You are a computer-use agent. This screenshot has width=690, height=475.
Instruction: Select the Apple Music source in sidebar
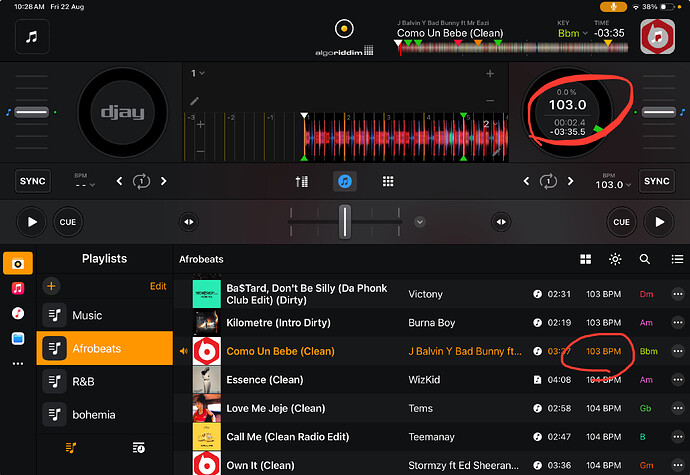(17, 288)
